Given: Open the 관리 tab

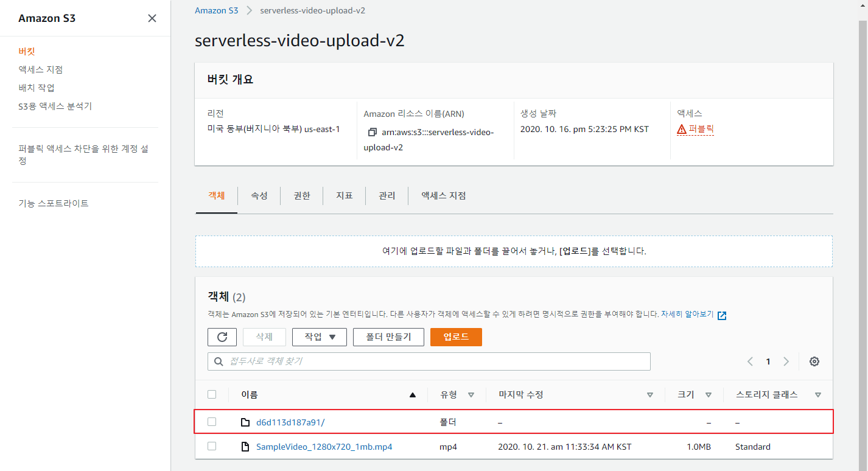Looking at the screenshot, I should coord(387,196).
